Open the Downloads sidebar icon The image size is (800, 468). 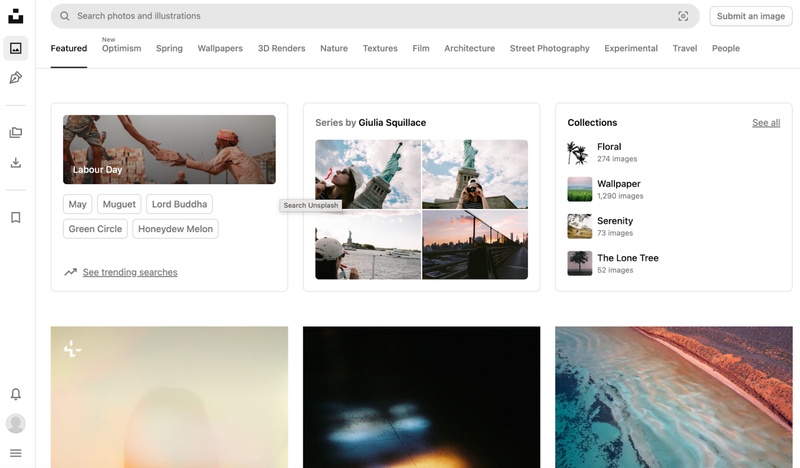(x=16, y=163)
